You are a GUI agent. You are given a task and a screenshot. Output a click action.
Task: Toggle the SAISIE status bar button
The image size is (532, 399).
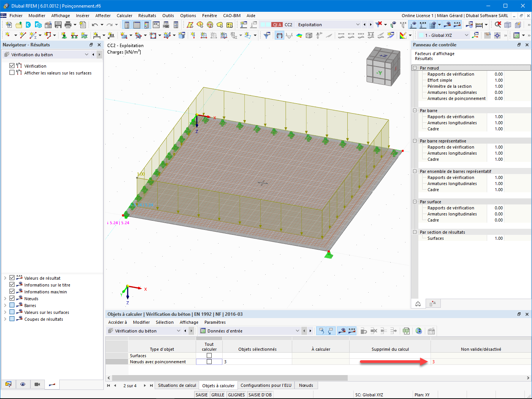[x=202, y=395]
